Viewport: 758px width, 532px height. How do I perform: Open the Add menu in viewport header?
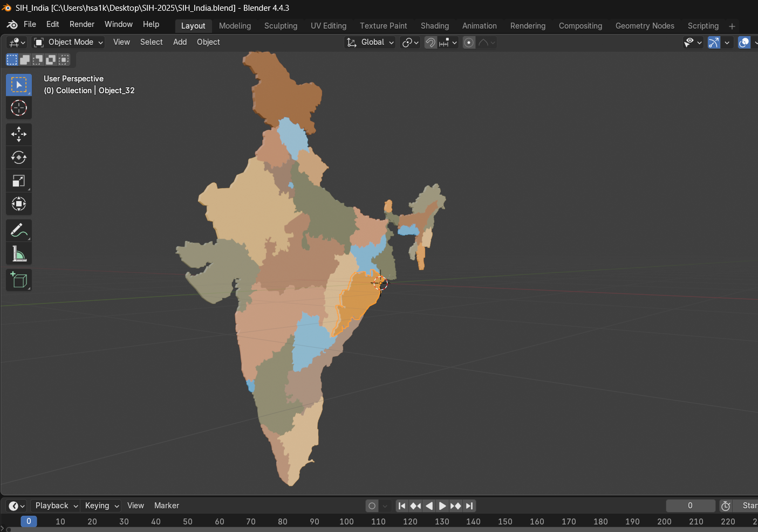(180, 42)
